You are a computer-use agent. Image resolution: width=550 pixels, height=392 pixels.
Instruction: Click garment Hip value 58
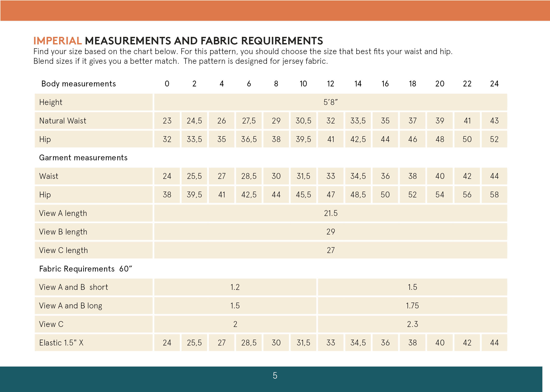tap(494, 195)
